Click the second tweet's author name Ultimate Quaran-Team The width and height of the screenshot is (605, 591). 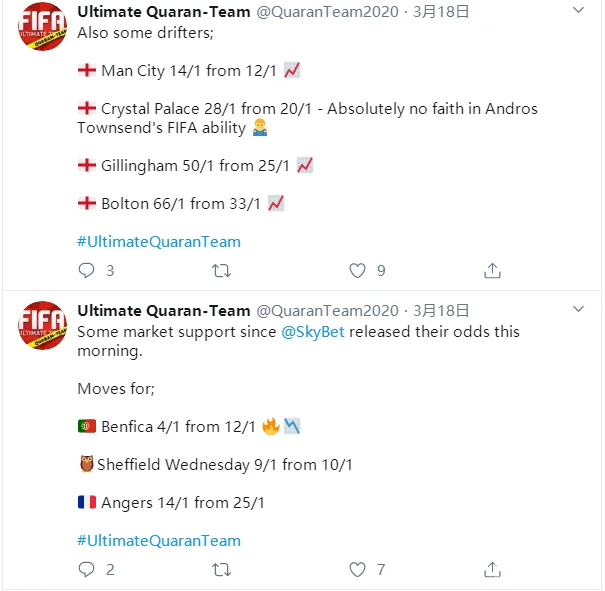(163, 311)
